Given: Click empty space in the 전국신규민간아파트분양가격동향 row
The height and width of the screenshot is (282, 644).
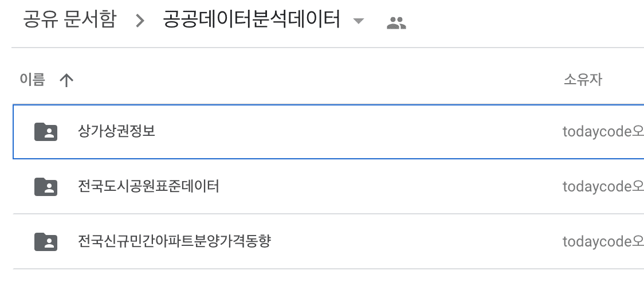Looking at the screenshot, I should (x=413, y=242).
